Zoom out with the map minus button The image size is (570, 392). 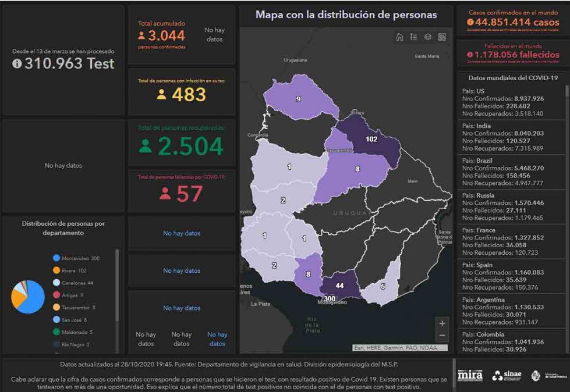442,336
